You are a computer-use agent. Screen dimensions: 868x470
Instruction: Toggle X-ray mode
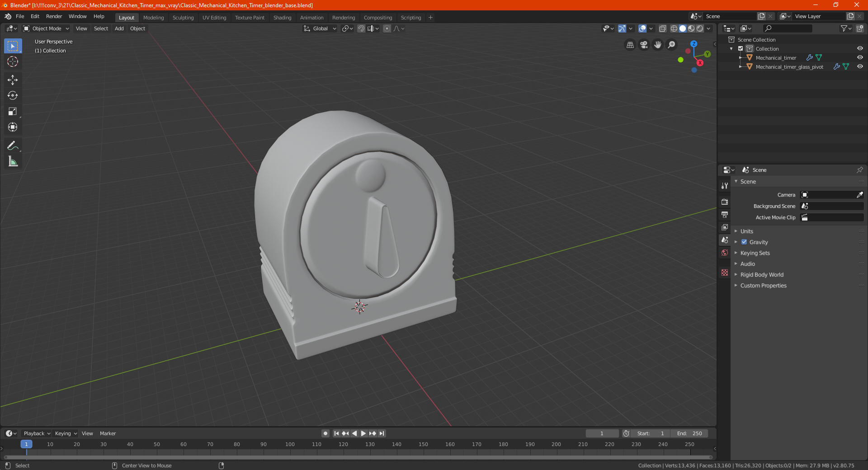click(x=662, y=28)
